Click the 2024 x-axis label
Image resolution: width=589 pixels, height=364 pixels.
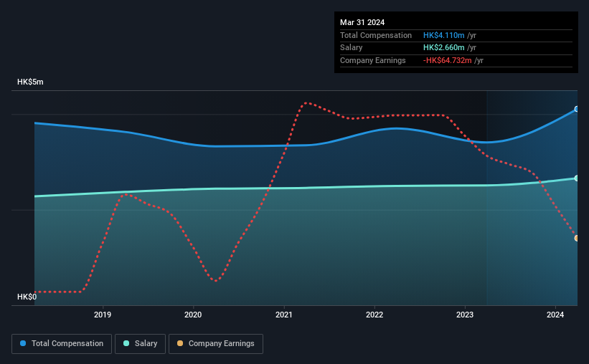point(555,315)
